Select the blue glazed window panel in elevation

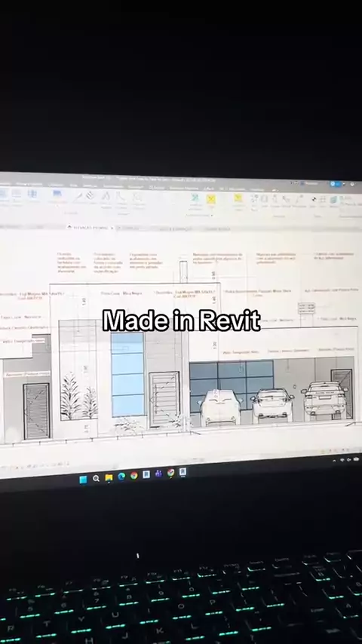pos(127,374)
